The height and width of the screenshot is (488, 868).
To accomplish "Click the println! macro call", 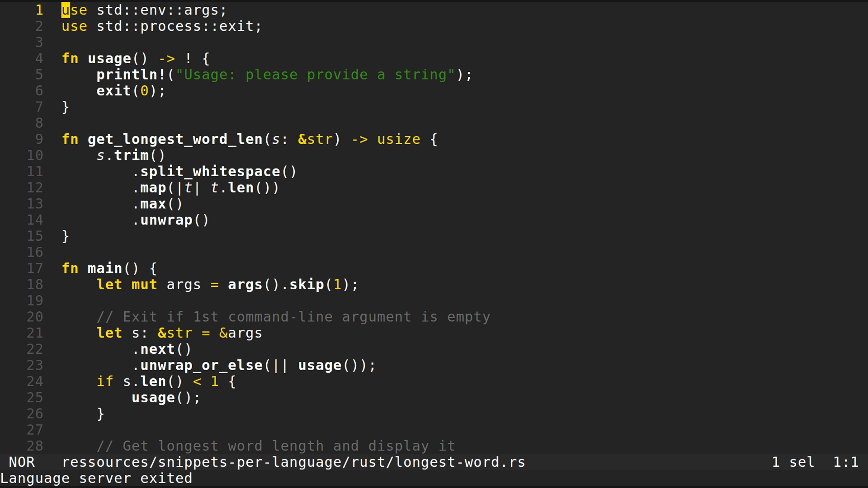I will coord(131,75).
